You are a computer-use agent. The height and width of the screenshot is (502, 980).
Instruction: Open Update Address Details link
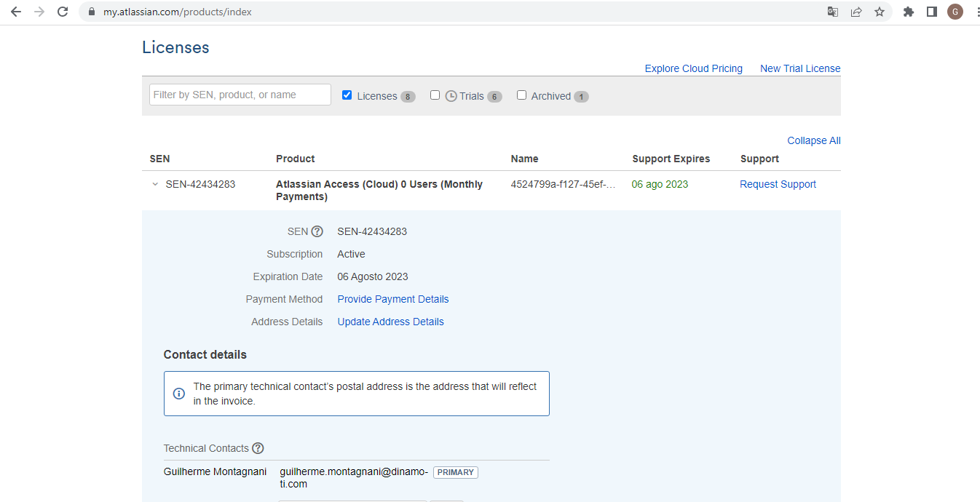point(391,322)
